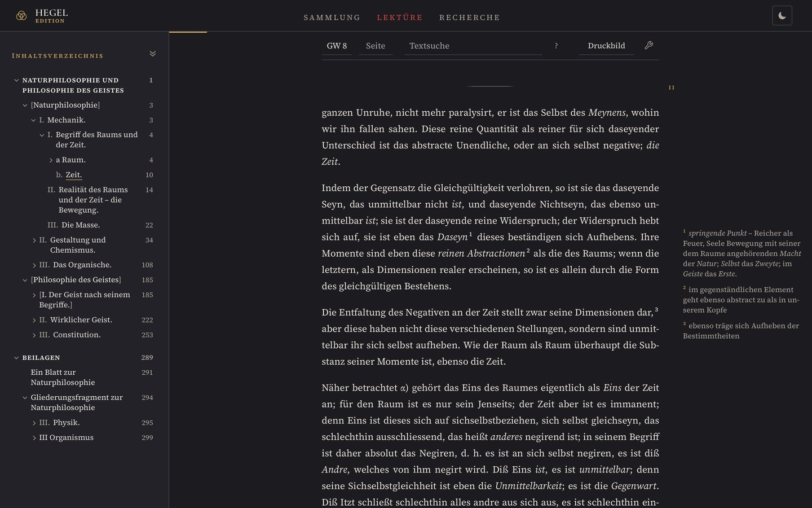
Task: Collapse the Beilagen section
Action: pyautogui.click(x=16, y=358)
